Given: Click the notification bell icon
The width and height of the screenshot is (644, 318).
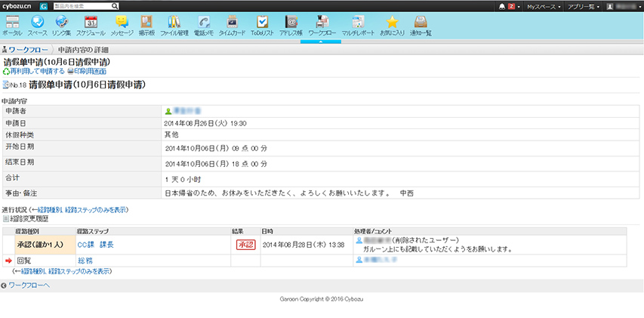Looking at the screenshot, I should [x=502, y=7].
